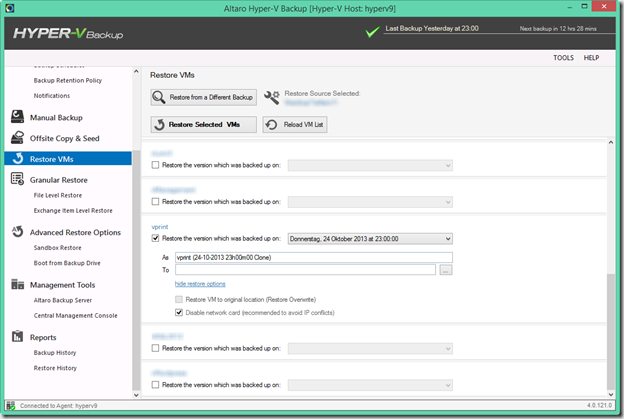Open the fourth VM's version dropdown
Viewport: 624px width, 419px height.
(370, 349)
